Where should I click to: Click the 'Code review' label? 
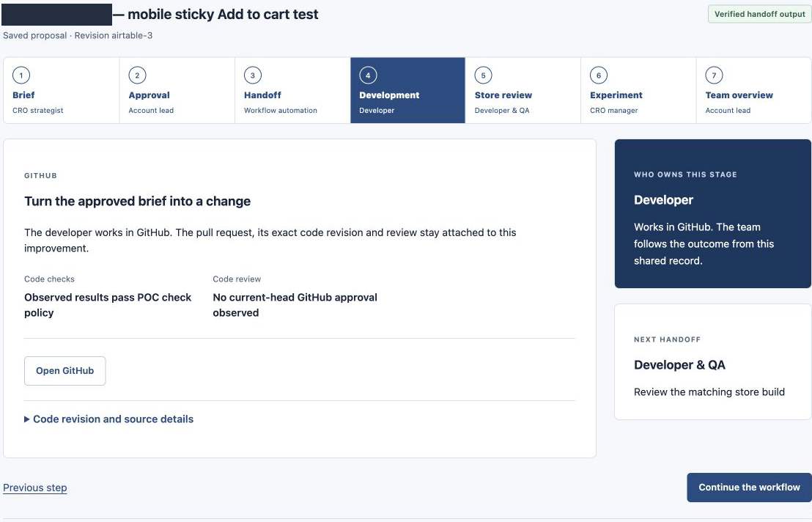click(237, 279)
